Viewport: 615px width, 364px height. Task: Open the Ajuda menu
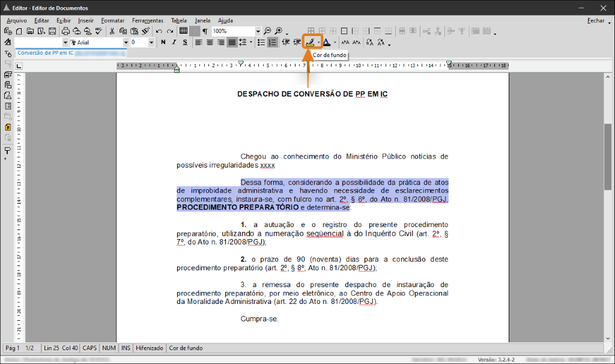[226, 20]
